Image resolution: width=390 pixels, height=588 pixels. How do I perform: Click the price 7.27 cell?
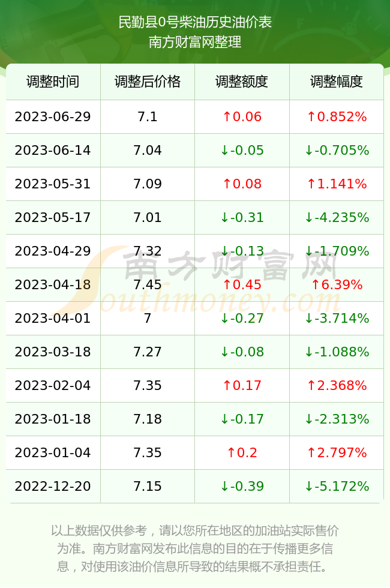click(148, 352)
